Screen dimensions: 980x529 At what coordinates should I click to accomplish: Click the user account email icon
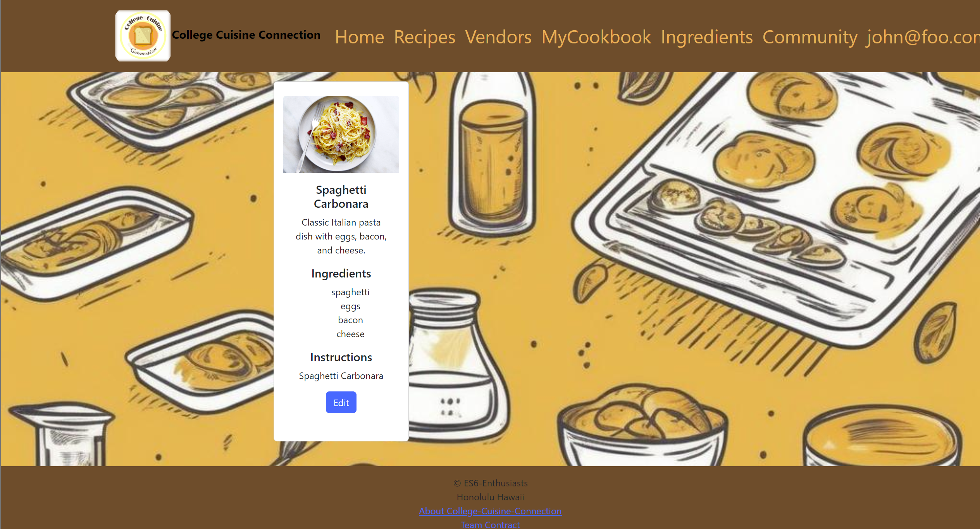click(x=922, y=36)
